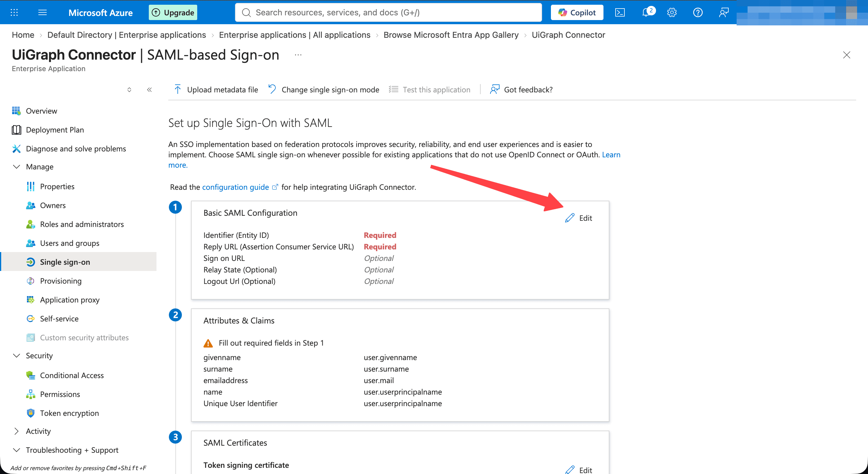868x474 pixels.
Task: Open notifications bell icon
Action: click(x=646, y=12)
